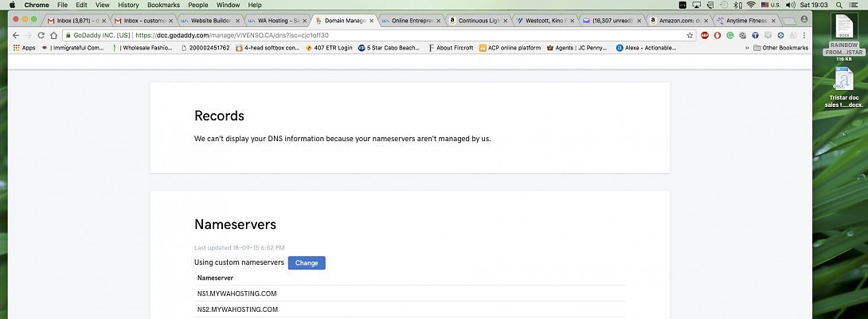This screenshot has width=868, height=319.
Task: Bookmark this page with the star icon
Action: click(690, 35)
